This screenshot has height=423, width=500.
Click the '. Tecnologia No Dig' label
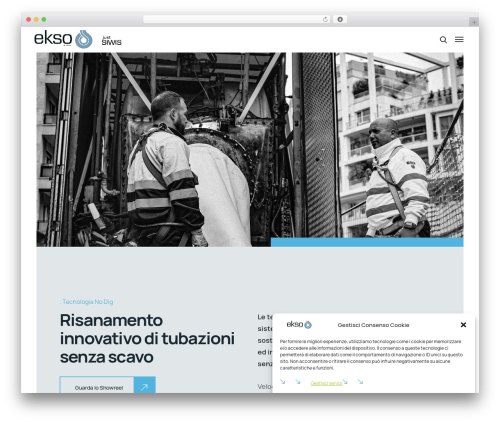87,302
